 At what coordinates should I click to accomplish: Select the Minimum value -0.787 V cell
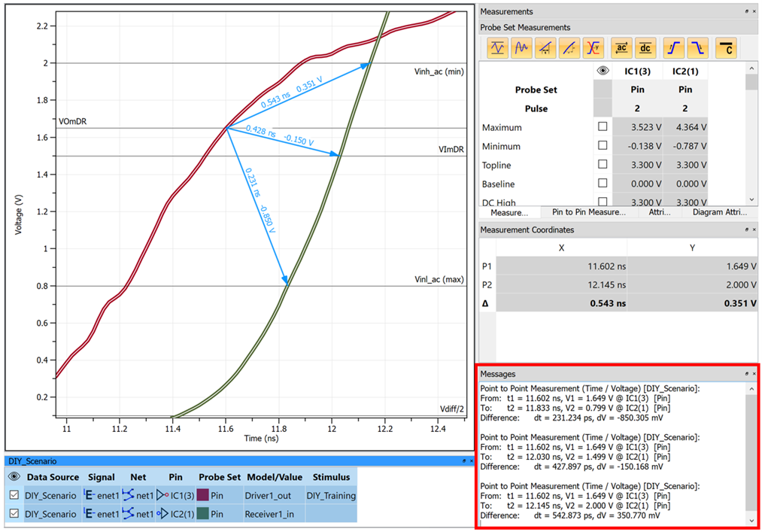685,146
